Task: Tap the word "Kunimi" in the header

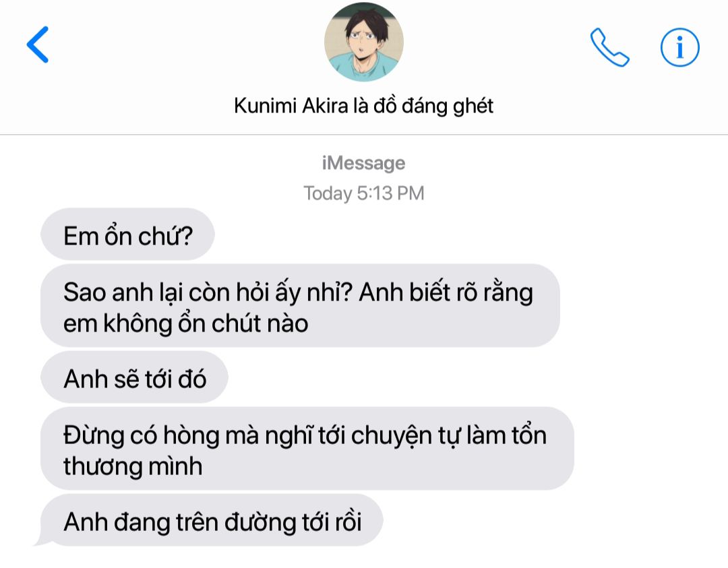Action: pyautogui.click(x=265, y=105)
